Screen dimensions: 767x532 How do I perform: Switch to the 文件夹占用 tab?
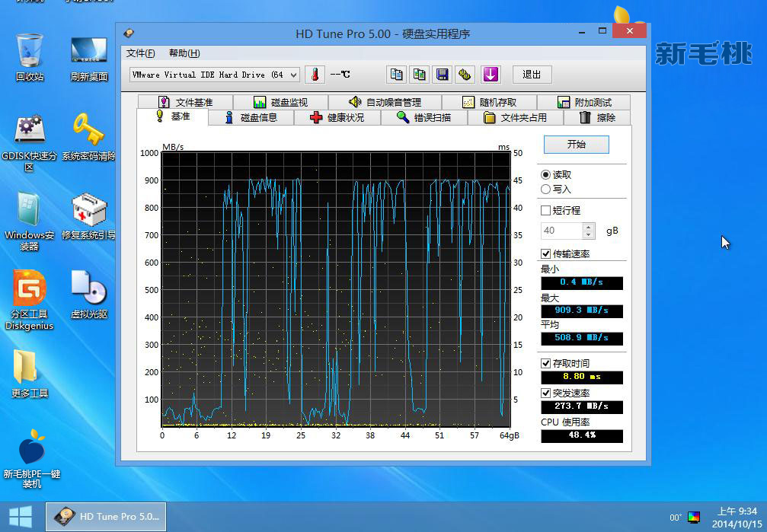click(x=516, y=117)
